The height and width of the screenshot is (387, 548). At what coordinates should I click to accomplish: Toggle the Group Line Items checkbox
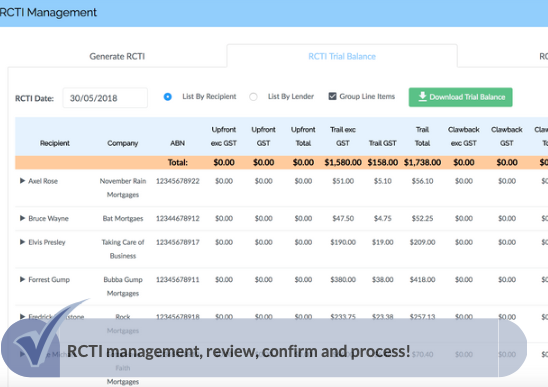coord(332,96)
